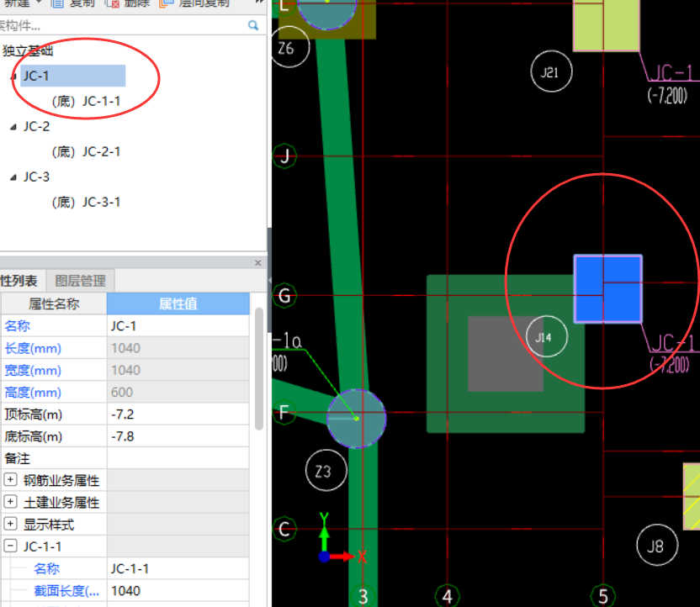The image size is (700, 607).
Task: Edit the 截面长度 value 1040
Action: click(178, 591)
